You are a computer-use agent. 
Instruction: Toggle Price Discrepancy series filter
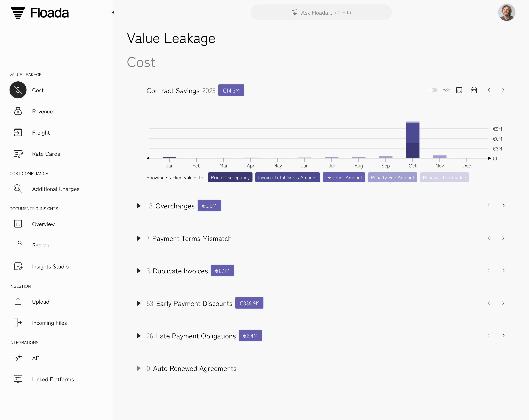[x=230, y=178]
